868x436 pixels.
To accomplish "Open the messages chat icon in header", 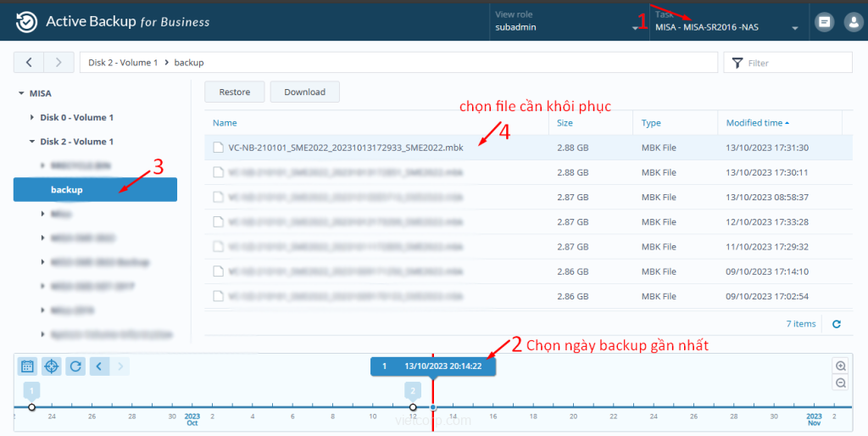I will point(823,23).
